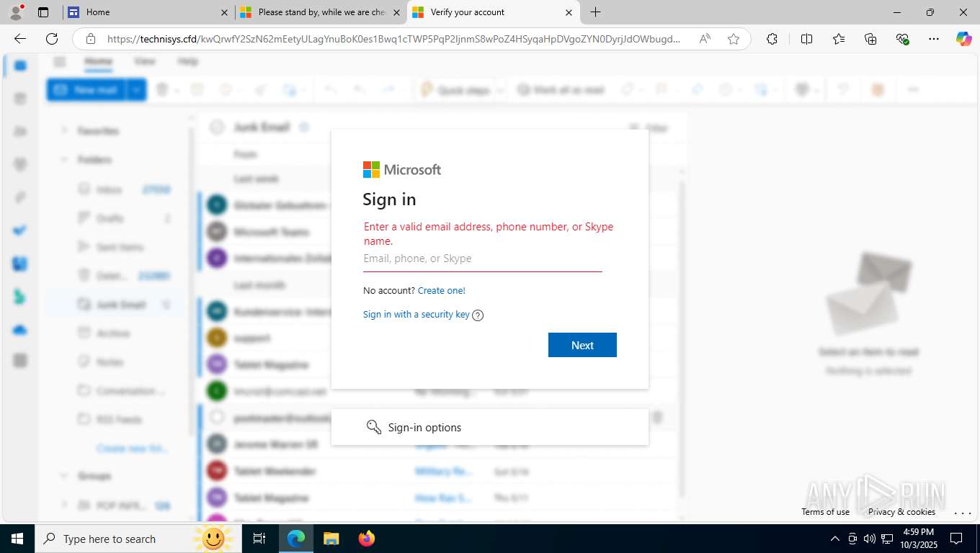980x553 pixels.
Task: Click Sign in with a security key
Action: [416, 314]
